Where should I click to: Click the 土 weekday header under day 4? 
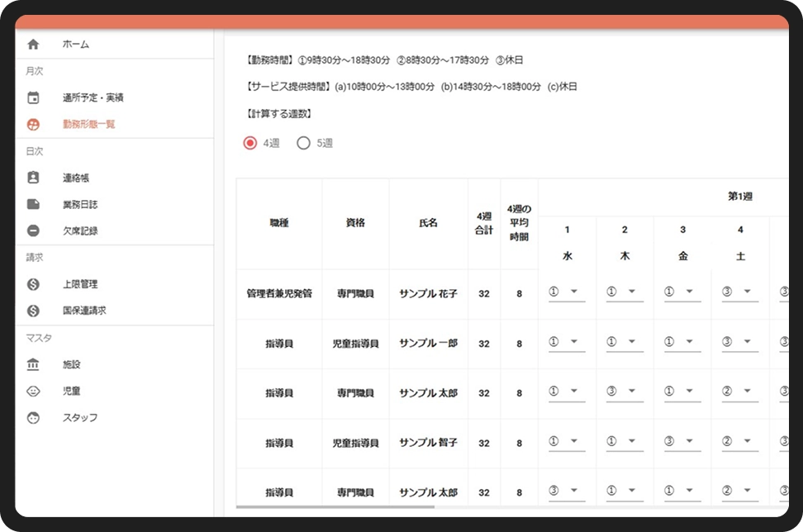pos(740,256)
